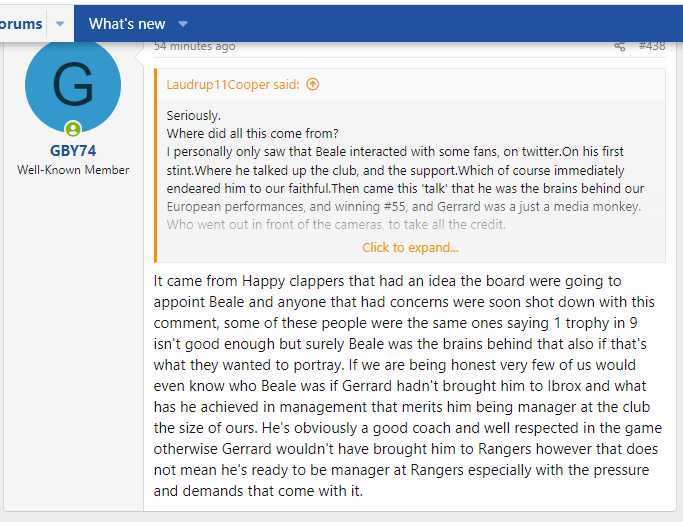Screen dimensions: 683x522
Task: Click to expand the quoted post
Action: 410,247
